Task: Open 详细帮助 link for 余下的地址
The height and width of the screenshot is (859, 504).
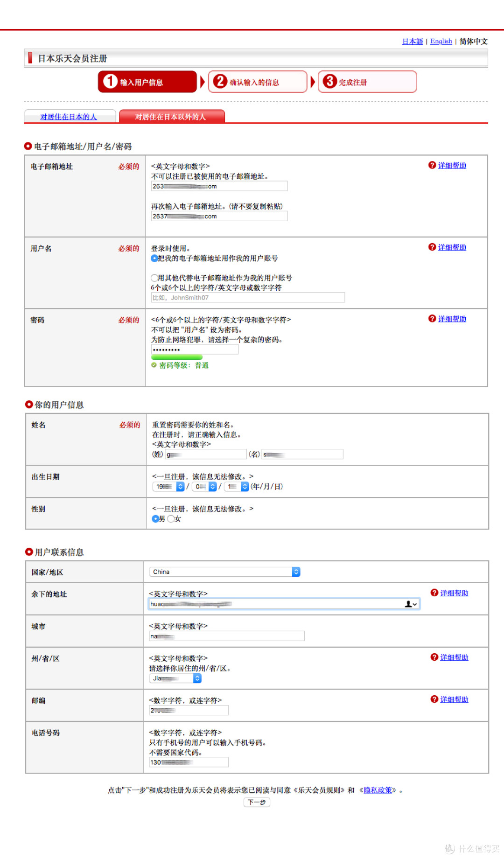Action: [454, 593]
